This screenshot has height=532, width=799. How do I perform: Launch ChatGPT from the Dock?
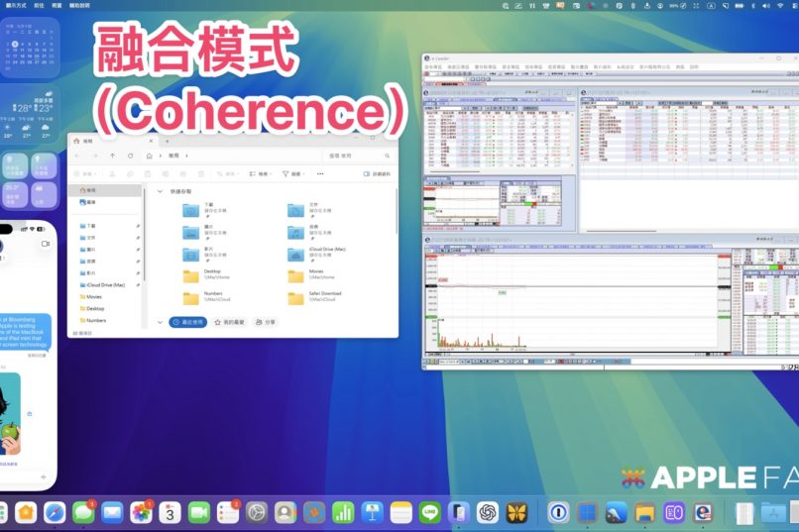487,512
